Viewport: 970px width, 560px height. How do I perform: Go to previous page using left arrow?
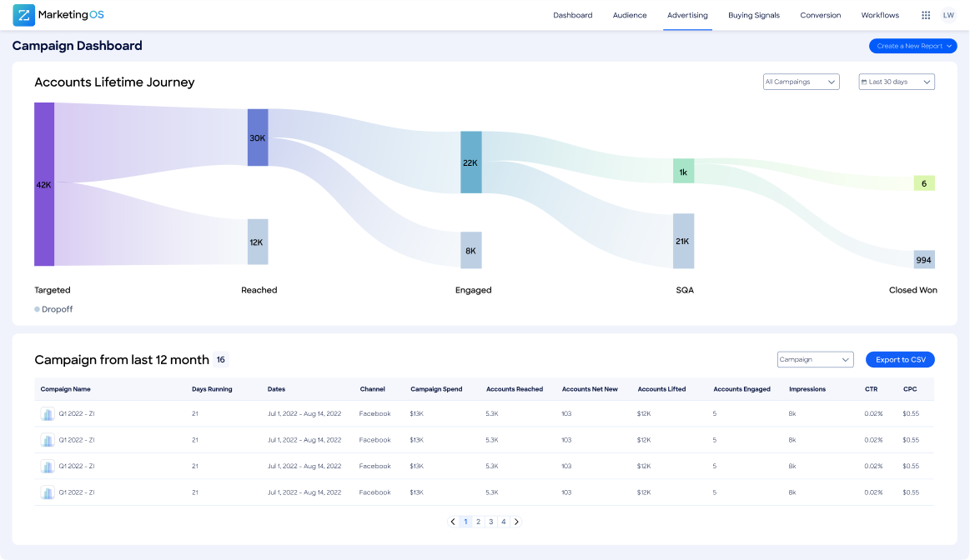click(x=453, y=522)
